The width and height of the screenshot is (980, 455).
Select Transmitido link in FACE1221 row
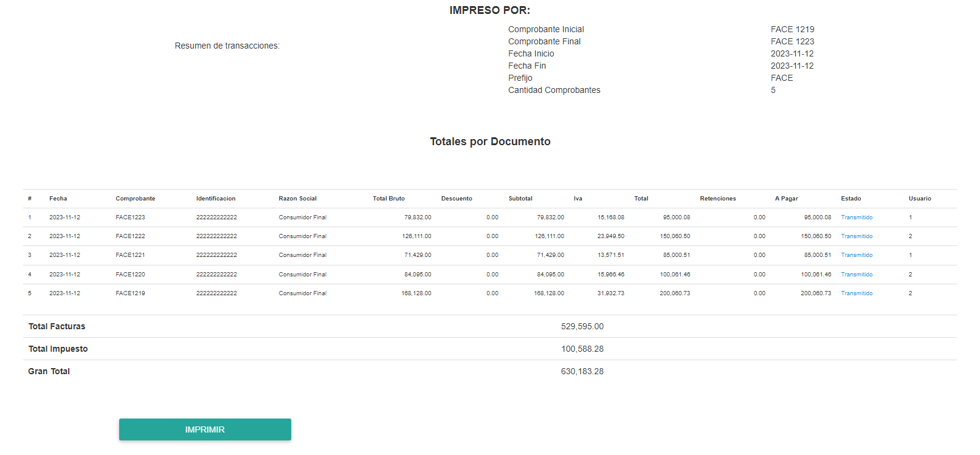856,255
